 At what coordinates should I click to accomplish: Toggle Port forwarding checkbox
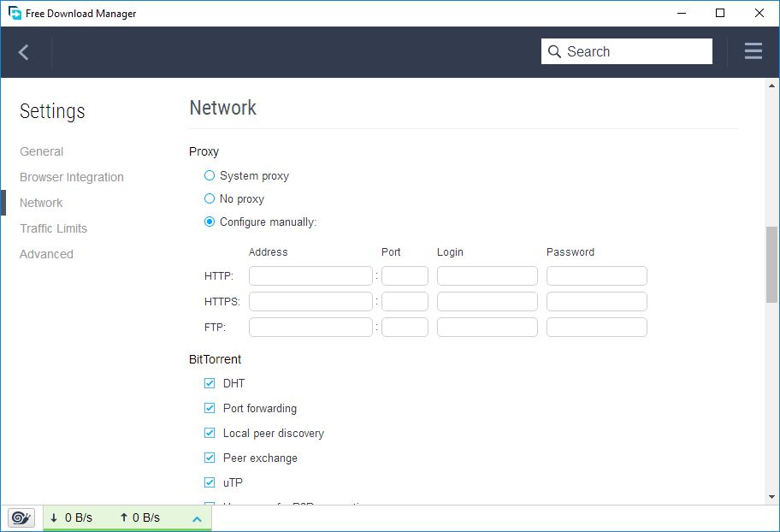210,408
